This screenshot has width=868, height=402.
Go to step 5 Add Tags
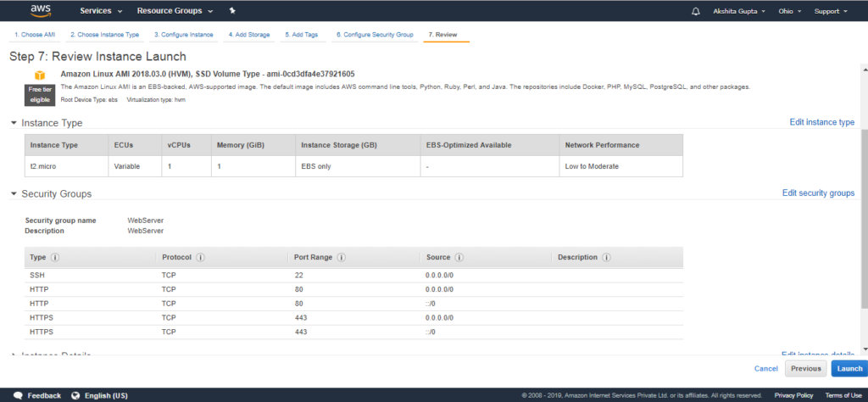tap(302, 34)
